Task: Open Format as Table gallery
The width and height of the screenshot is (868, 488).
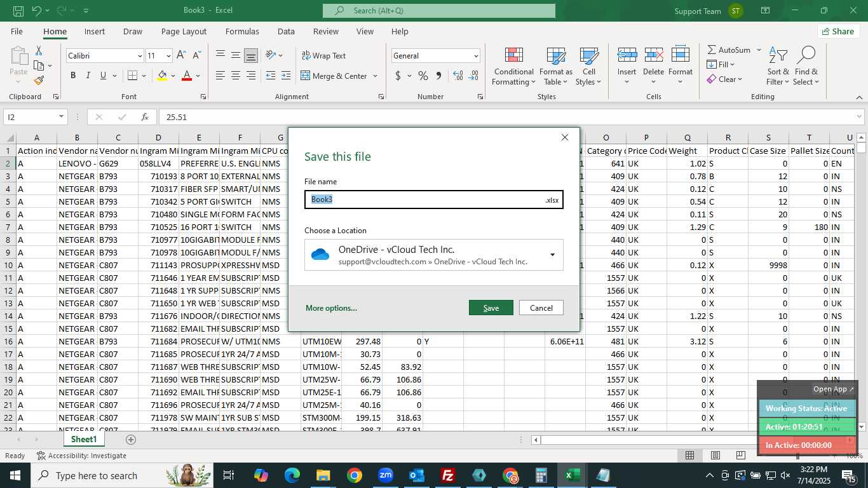Action: coord(556,66)
